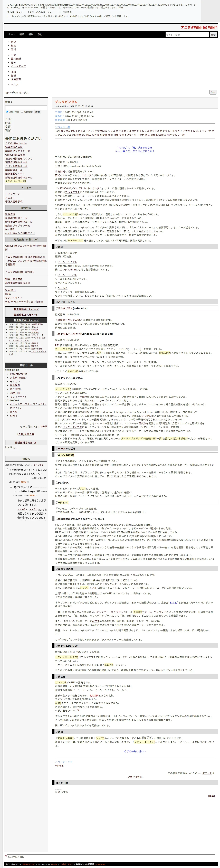Screen dimensions: 220x868
Task: Click the アニヲタWiki(仮) Wiki* site title
Action: point(199,28)
